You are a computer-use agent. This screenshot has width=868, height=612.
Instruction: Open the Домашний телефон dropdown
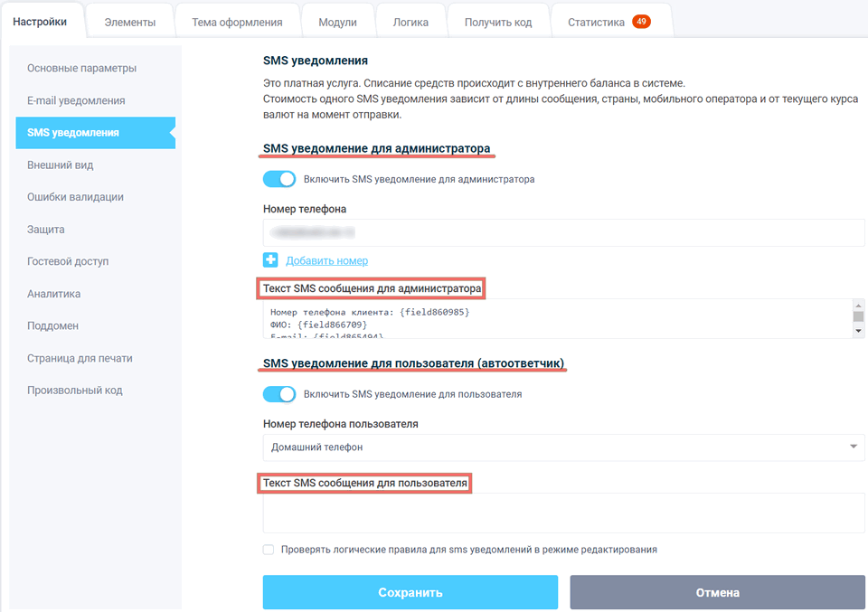(561, 447)
